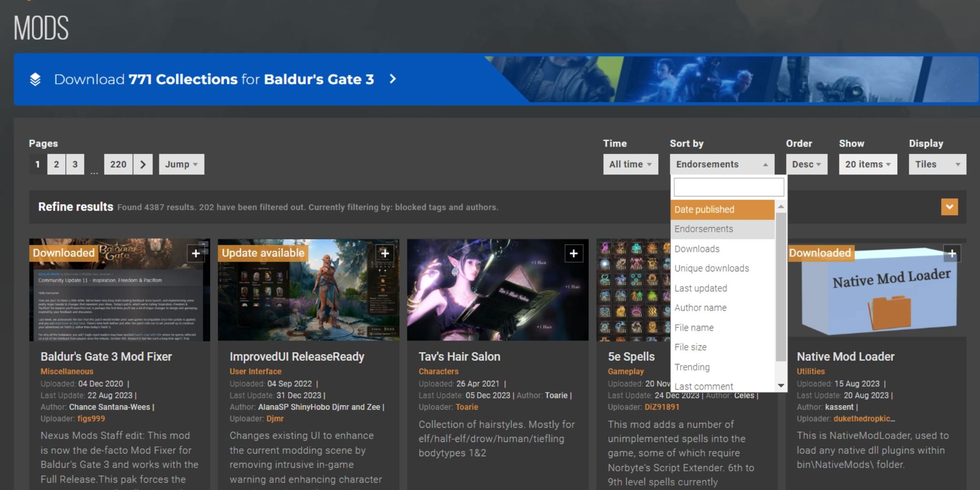Open the Time filter dropdown
The image size is (980, 490).
[630, 164]
